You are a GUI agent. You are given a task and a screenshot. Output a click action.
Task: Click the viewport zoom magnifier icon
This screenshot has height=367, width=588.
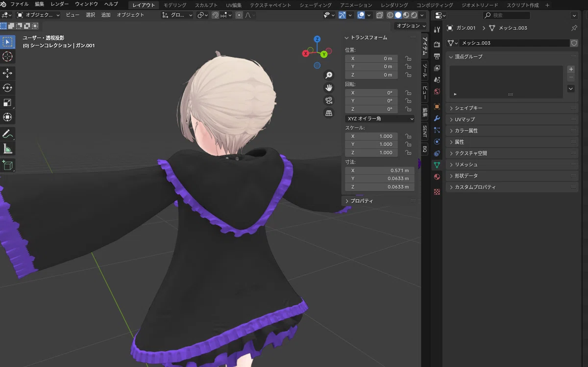point(329,75)
